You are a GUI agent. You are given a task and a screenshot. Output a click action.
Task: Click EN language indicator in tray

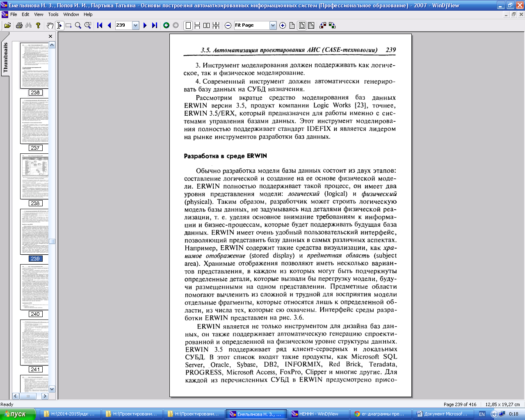(x=482, y=414)
